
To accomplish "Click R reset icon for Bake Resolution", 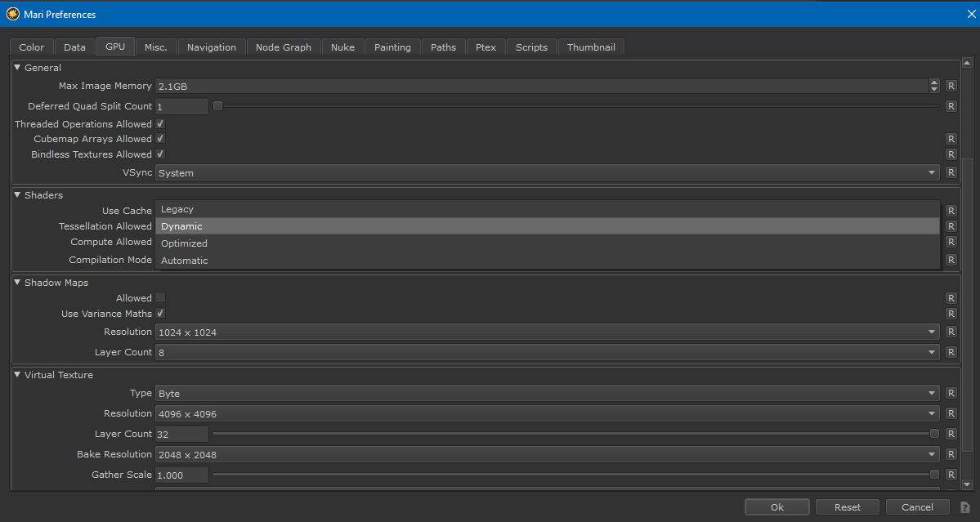I will tap(951, 454).
